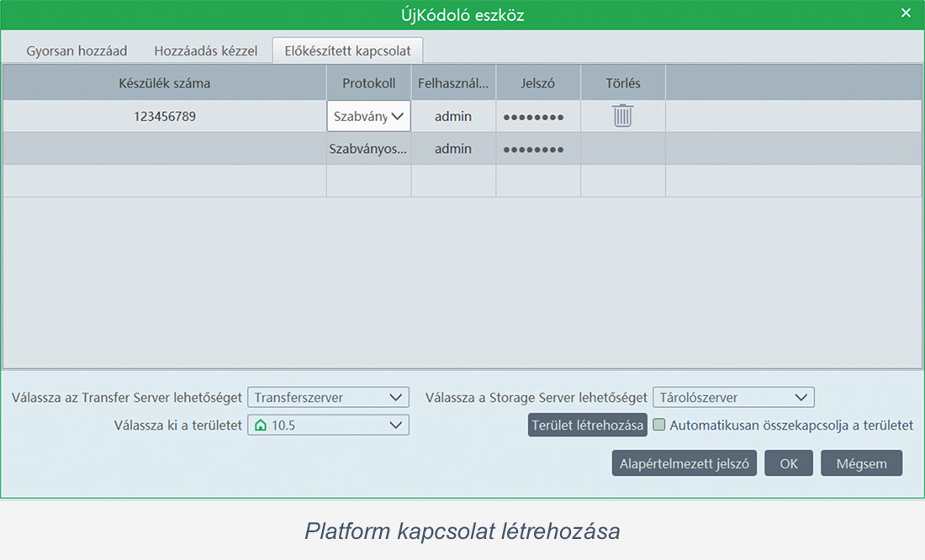Close the ÚjKódoló eszköz dialog

click(x=906, y=13)
